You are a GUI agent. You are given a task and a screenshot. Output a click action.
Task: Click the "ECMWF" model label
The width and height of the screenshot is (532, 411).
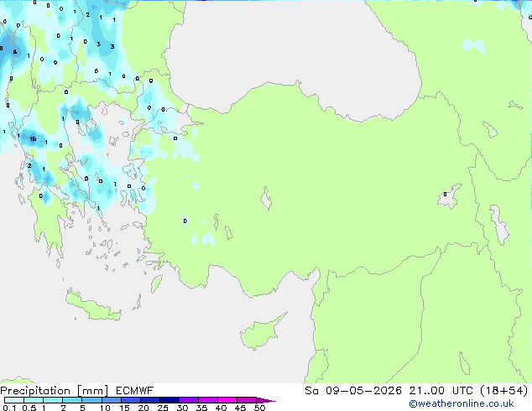[135, 391]
